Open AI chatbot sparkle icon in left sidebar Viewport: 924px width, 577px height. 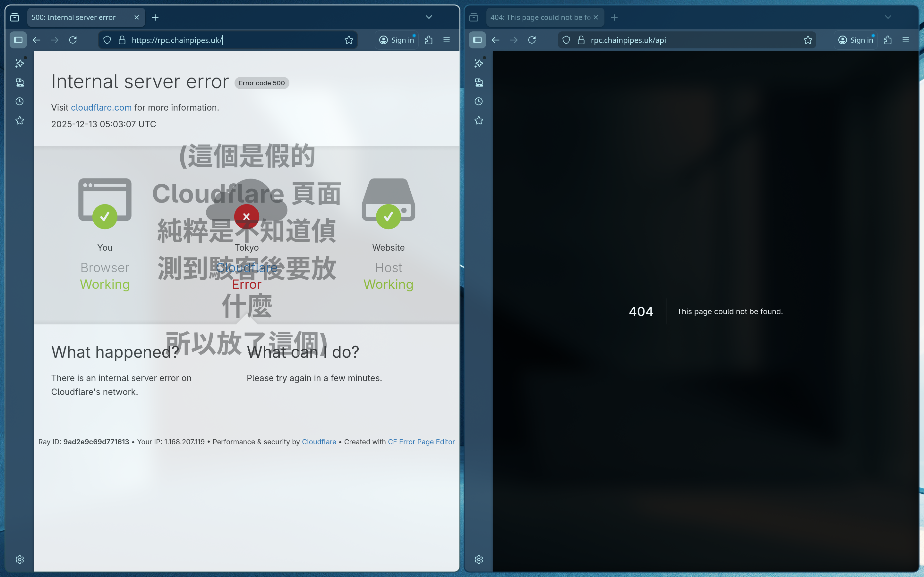(x=20, y=63)
